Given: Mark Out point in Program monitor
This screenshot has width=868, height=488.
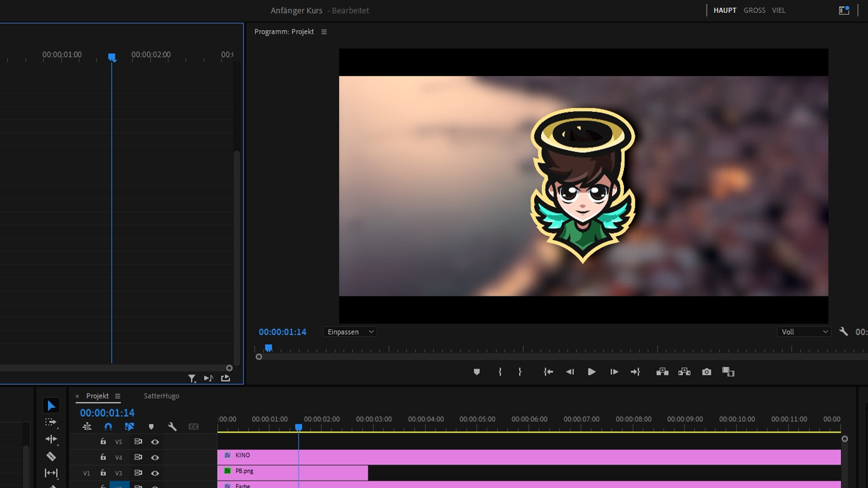Looking at the screenshot, I should pos(520,372).
